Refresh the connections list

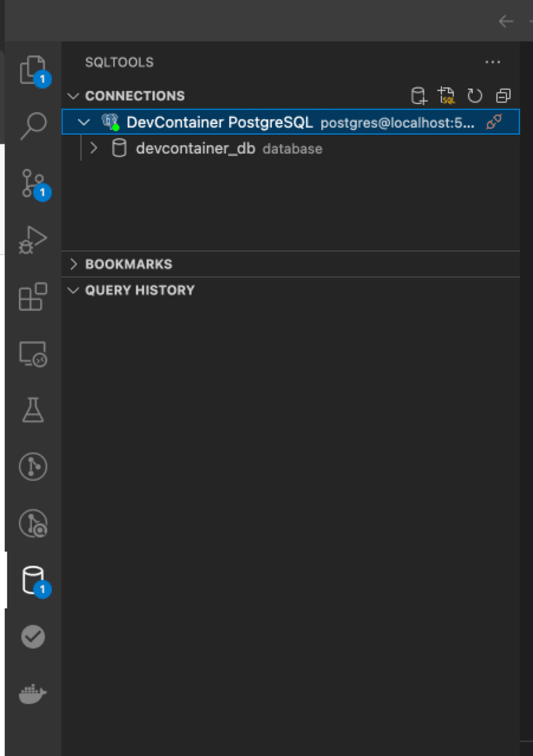tap(474, 96)
